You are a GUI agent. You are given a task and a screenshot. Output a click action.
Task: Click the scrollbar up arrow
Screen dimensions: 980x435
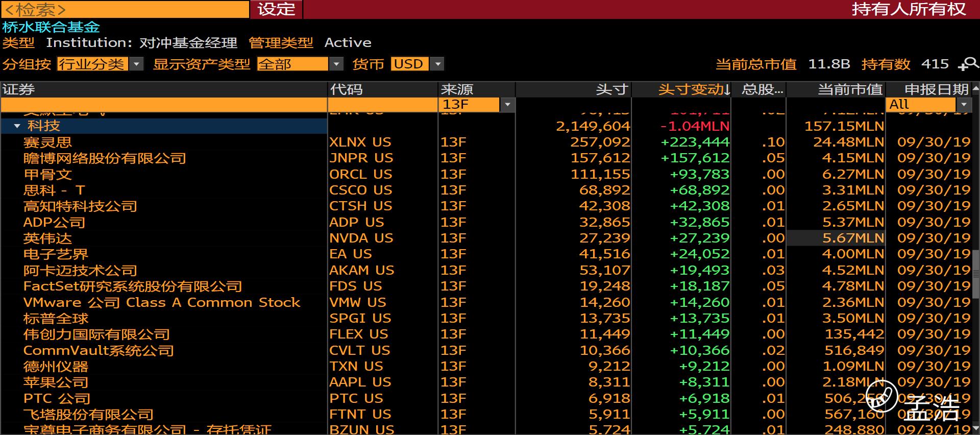coord(975,89)
